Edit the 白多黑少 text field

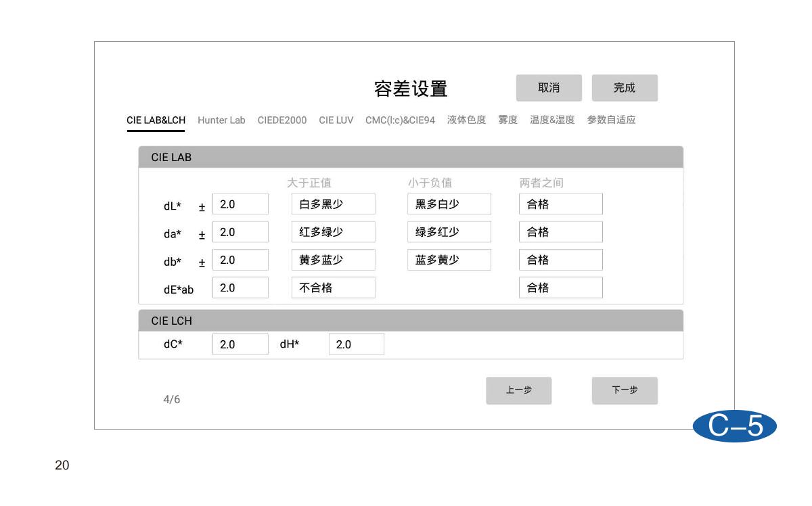333,204
